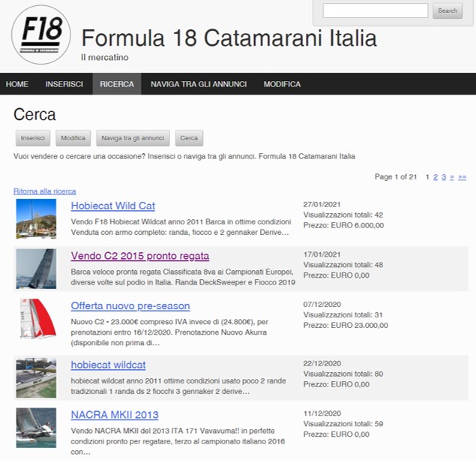Go to next page with single arrow
The width and height of the screenshot is (476, 460).
pyautogui.click(x=452, y=177)
